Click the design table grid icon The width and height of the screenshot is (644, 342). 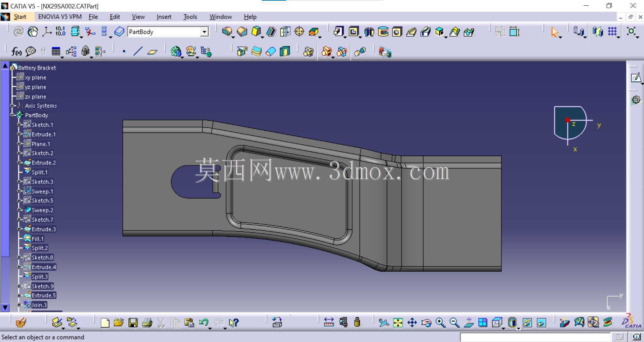coord(56,51)
